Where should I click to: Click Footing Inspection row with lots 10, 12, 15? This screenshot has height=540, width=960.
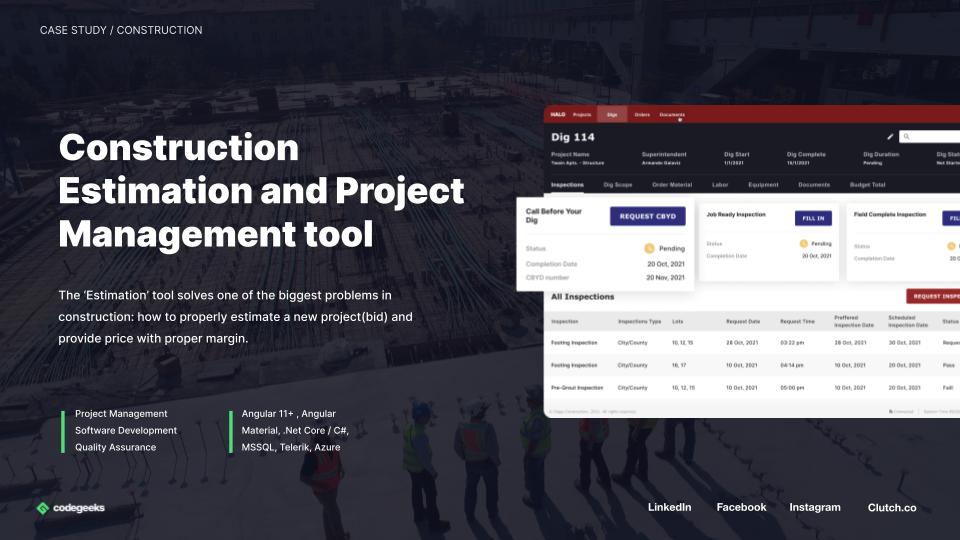pos(752,343)
